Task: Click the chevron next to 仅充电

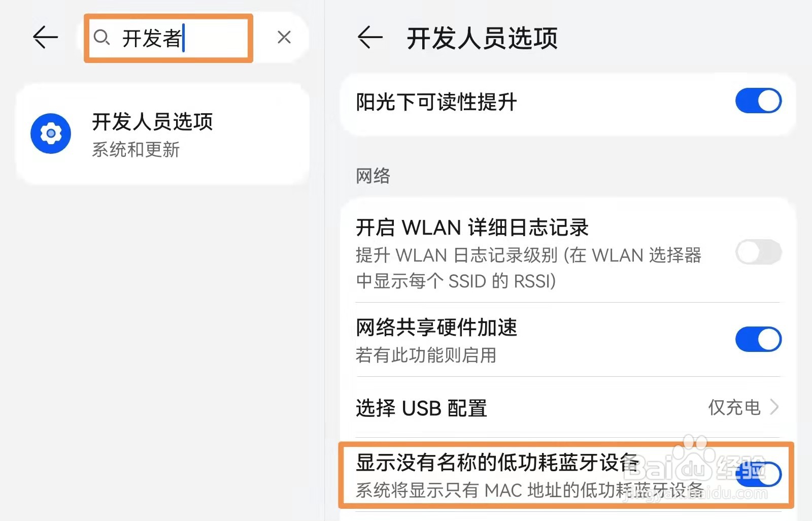Action: tap(774, 407)
